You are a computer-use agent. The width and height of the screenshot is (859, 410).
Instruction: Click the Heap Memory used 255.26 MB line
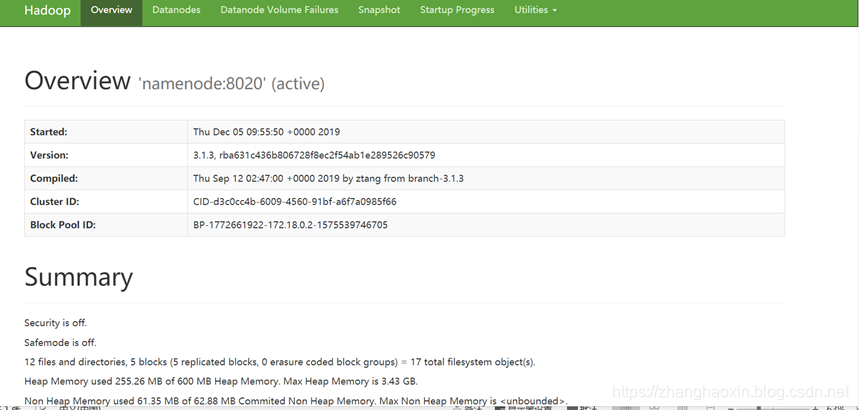click(221, 381)
